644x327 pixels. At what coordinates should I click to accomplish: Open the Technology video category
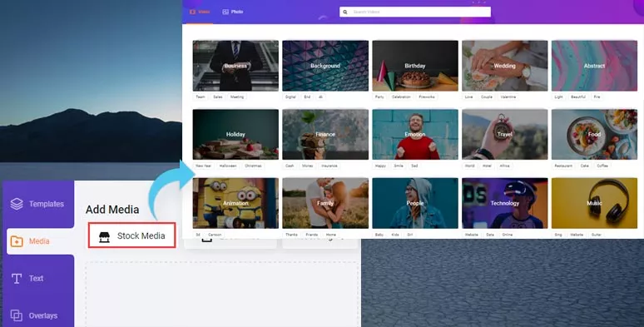click(505, 203)
